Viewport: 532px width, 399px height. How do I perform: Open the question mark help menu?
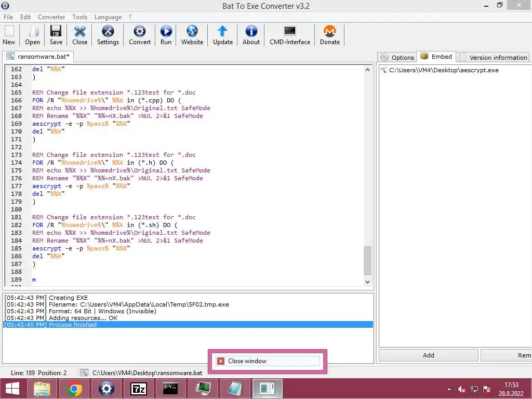click(130, 17)
